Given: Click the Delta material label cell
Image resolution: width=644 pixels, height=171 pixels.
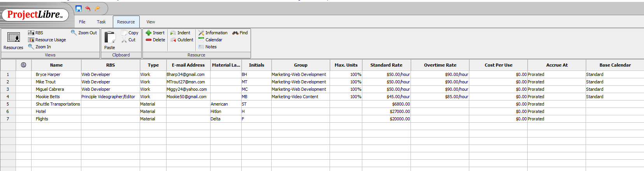Looking at the screenshot, I should click(x=226, y=119).
